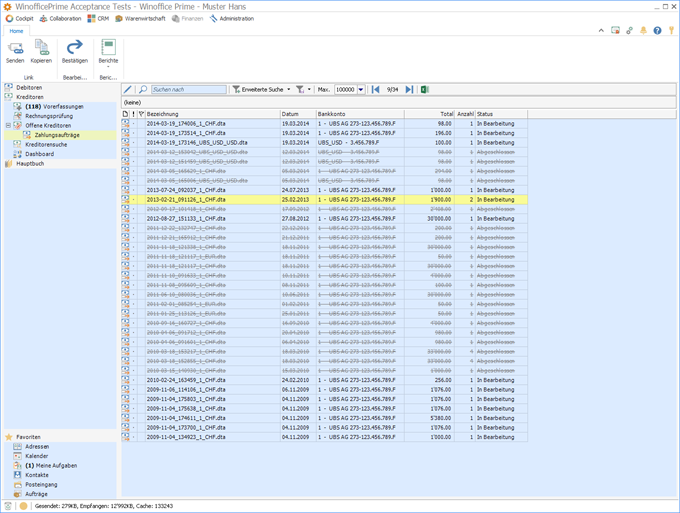Viewport: 680px width, 513px height.
Task: Open the filter funnel dropdown arrow
Action: [x=309, y=89]
